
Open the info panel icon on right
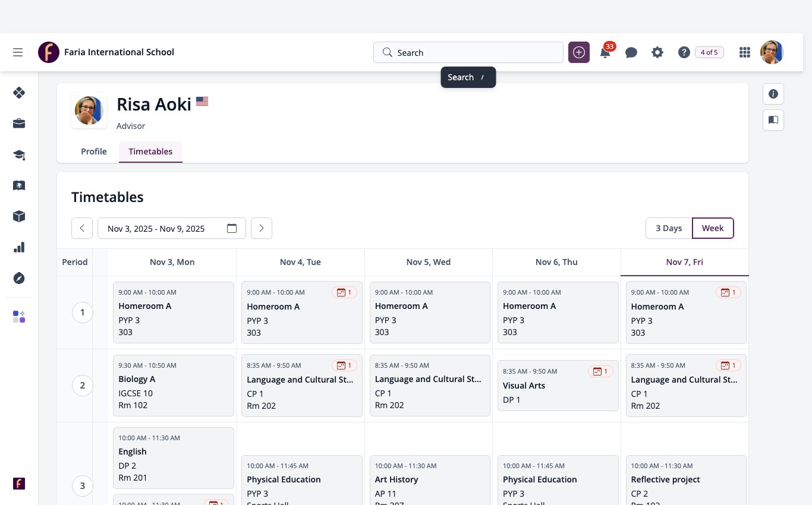773,94
